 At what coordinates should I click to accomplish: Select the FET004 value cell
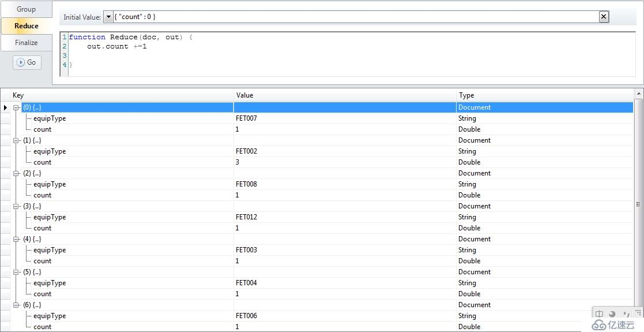(x=345, y=283)
